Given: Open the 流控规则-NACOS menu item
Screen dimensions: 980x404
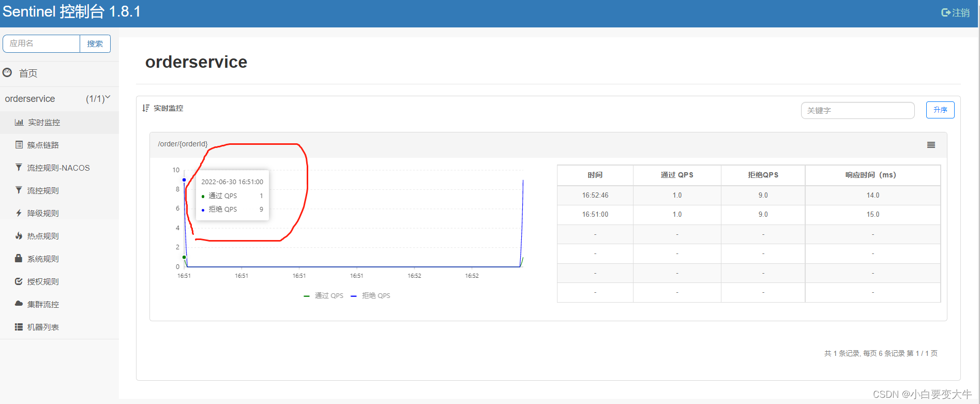Looking at the screenshot, I should (x=58, y=168).
